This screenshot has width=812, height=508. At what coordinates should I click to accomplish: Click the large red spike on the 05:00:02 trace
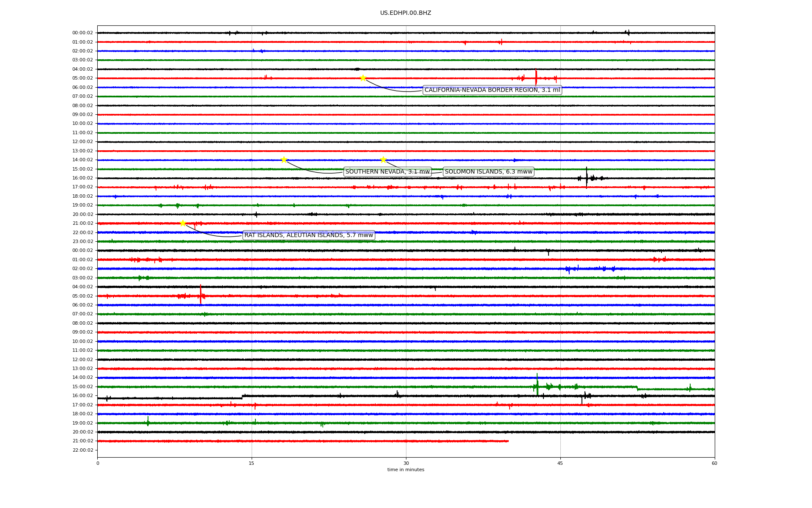pyautogui.click(x=536, y=77)
